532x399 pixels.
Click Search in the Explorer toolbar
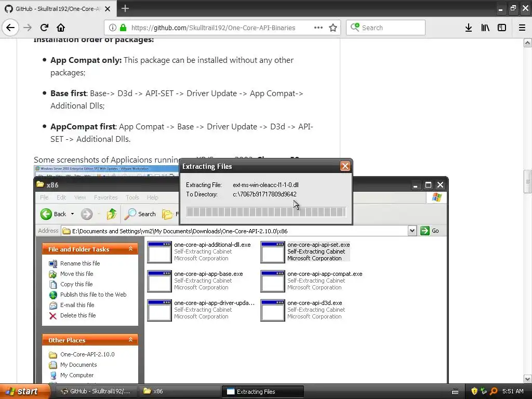140,214
